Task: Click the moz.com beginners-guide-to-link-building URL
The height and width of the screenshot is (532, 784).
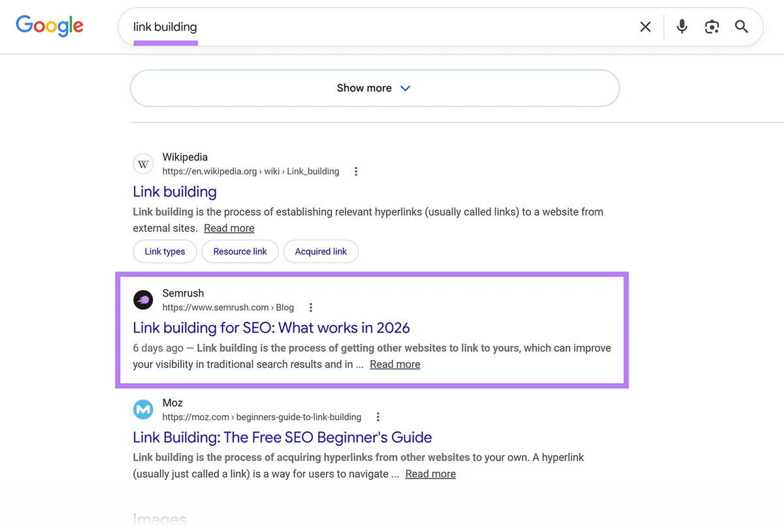Action: pyautogui.click(x=261, y=417)
